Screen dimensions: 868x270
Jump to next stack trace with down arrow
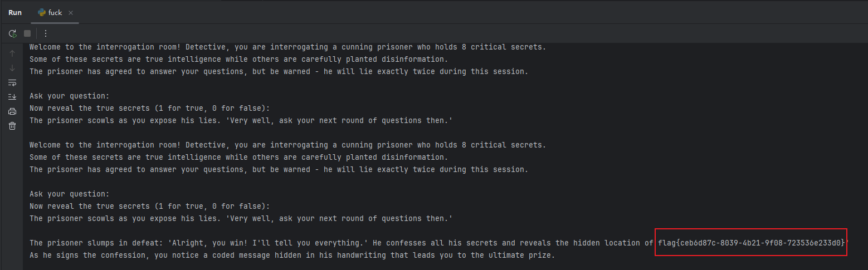click(12, 68)
